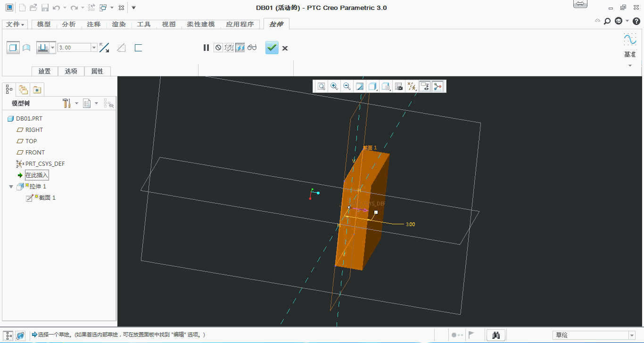Open the 选项 options panel

(x=71, y=71)
